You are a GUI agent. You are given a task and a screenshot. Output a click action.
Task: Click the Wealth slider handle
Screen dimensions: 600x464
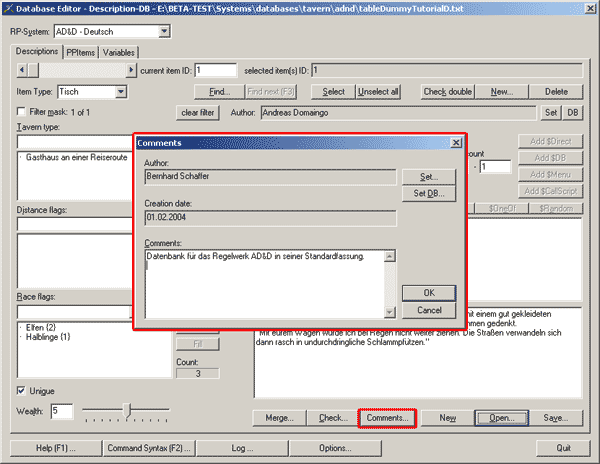126,409
